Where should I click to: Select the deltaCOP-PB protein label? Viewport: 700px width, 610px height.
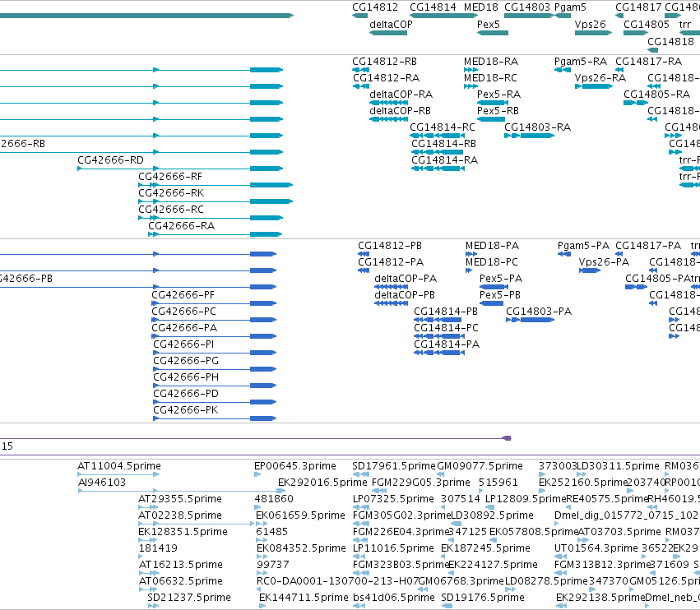[405, 295]
